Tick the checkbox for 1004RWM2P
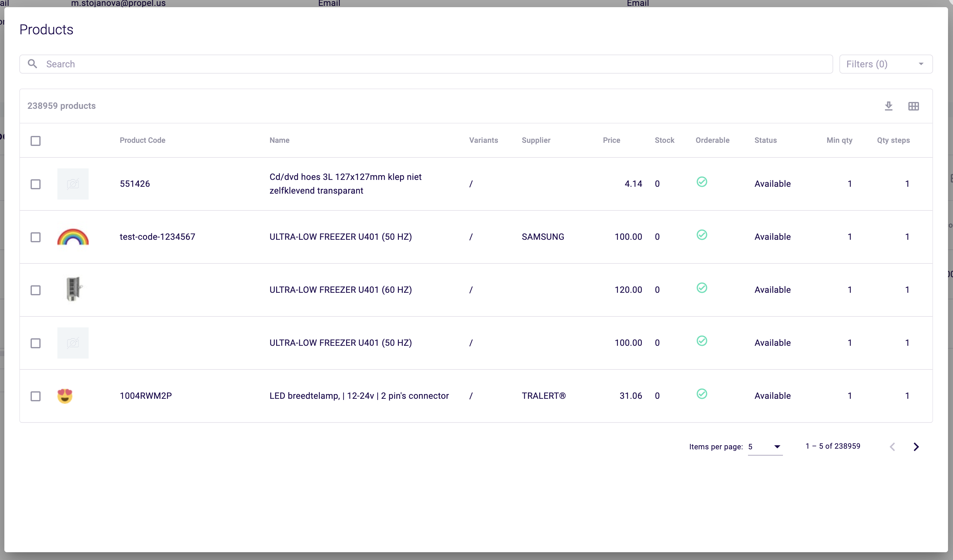 (x=36, y=396)
